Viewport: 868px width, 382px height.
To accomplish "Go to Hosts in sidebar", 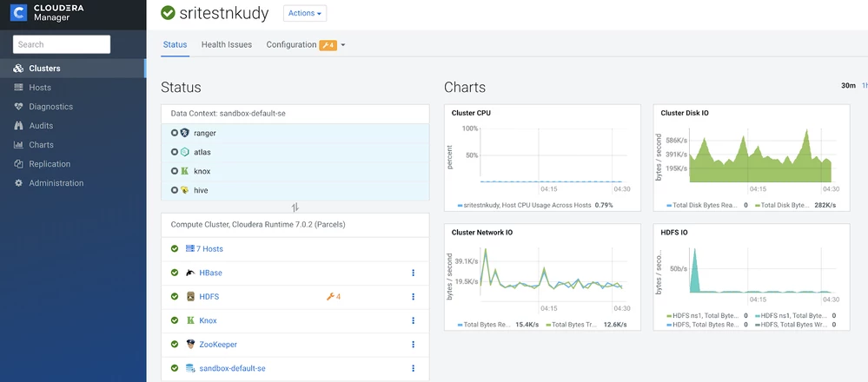I will click(x=40, y=88).
